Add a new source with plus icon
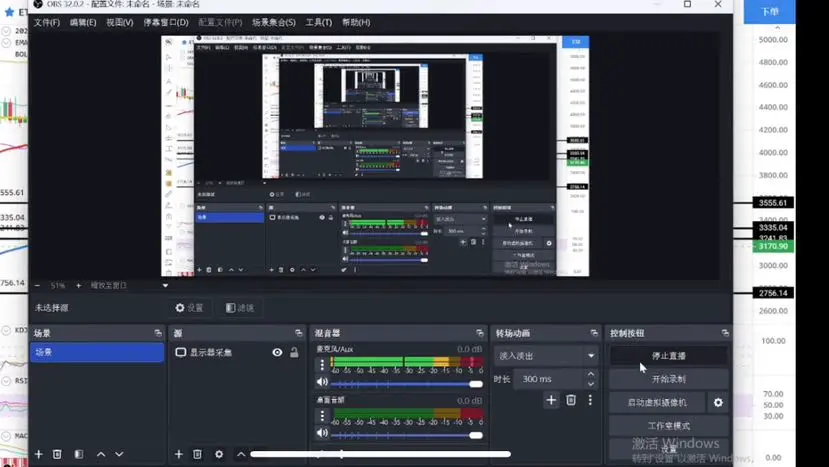The height and width of the screenshot is (467, 829). 179,454
